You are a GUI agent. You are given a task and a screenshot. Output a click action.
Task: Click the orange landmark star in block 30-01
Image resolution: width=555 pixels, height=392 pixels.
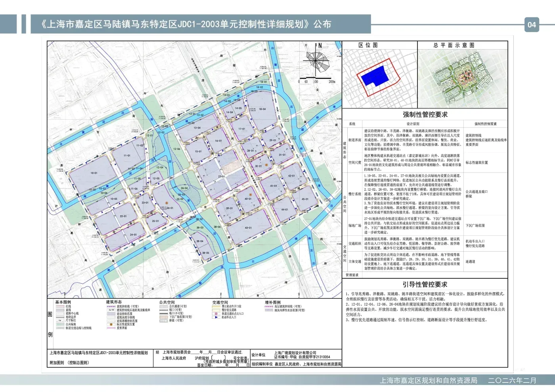click(x=267, y=164)
